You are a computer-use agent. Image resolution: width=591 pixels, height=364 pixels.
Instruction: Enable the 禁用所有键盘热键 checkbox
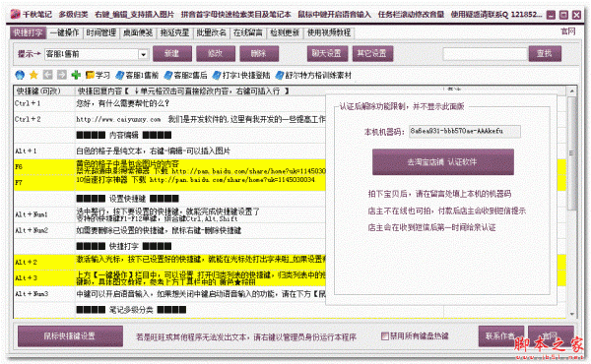point(384,335)
